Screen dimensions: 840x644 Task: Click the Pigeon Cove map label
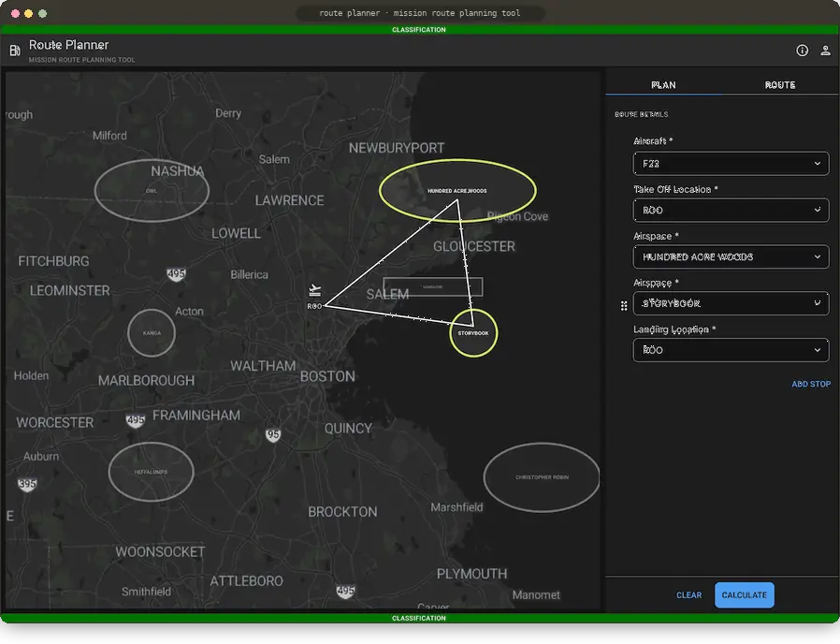click(517, 216)
